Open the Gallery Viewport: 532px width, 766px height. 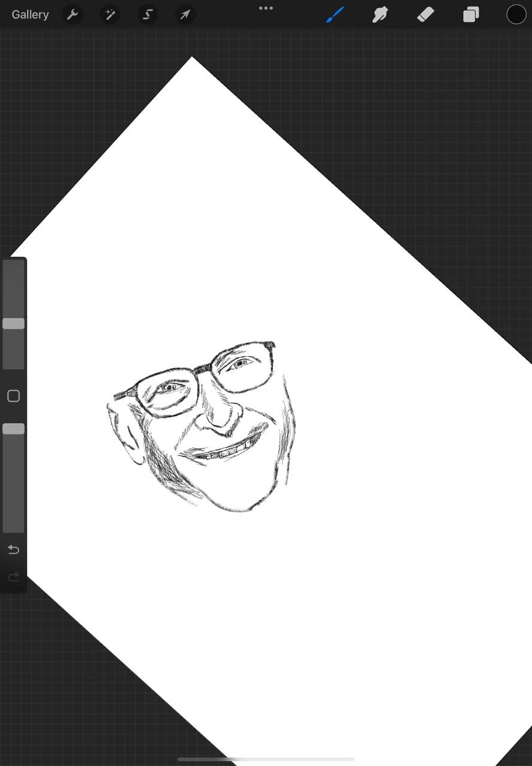[30, 14]
